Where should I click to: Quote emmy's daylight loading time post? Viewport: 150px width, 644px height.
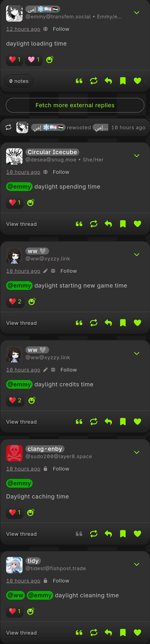[79, 81]
